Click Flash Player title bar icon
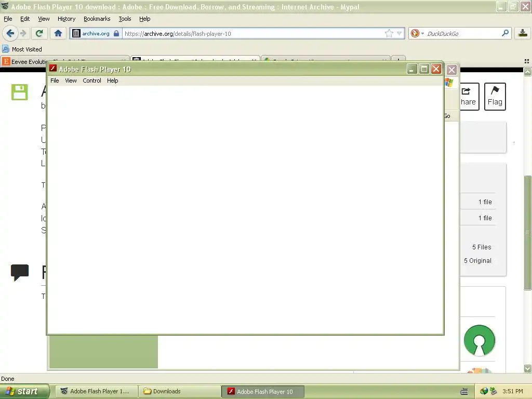 tap(53, 69)
